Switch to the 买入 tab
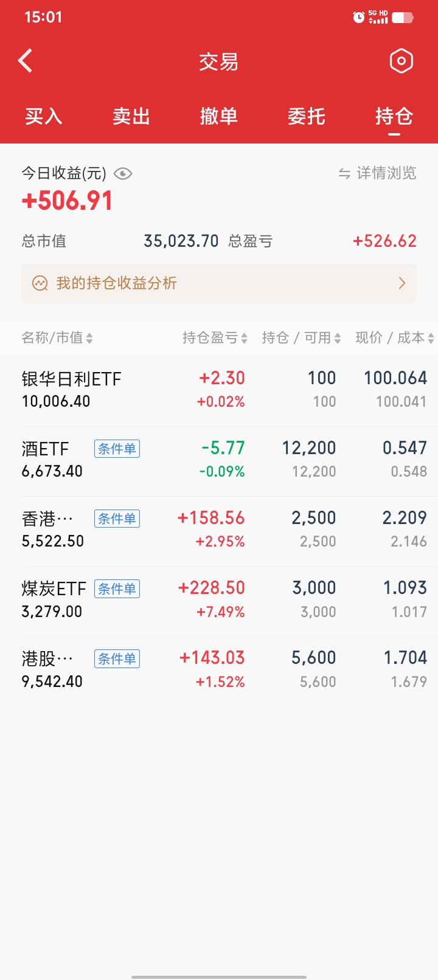Viewport: 438px width, 980px height. pos(44,116)
